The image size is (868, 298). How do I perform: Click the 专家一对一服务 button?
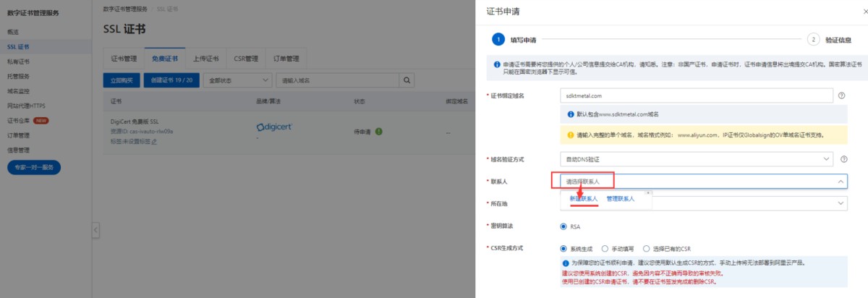coord(34,167)
